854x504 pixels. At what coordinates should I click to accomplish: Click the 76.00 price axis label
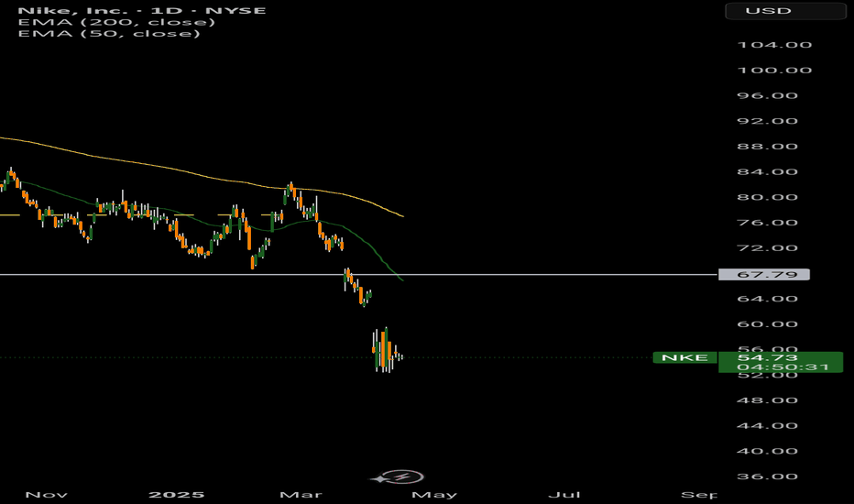coord(767,223)
